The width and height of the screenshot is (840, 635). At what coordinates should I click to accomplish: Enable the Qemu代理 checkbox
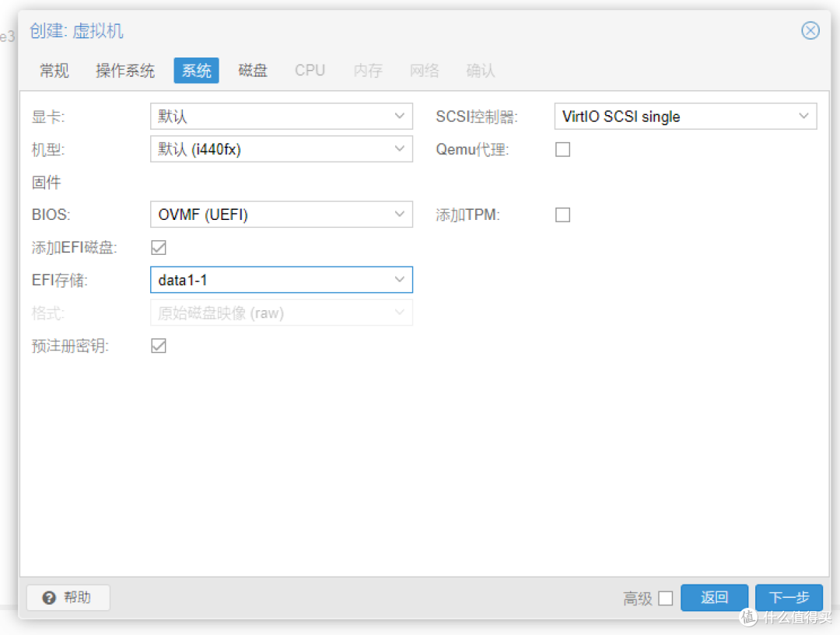pyautogui.click(x=562, y=149)
